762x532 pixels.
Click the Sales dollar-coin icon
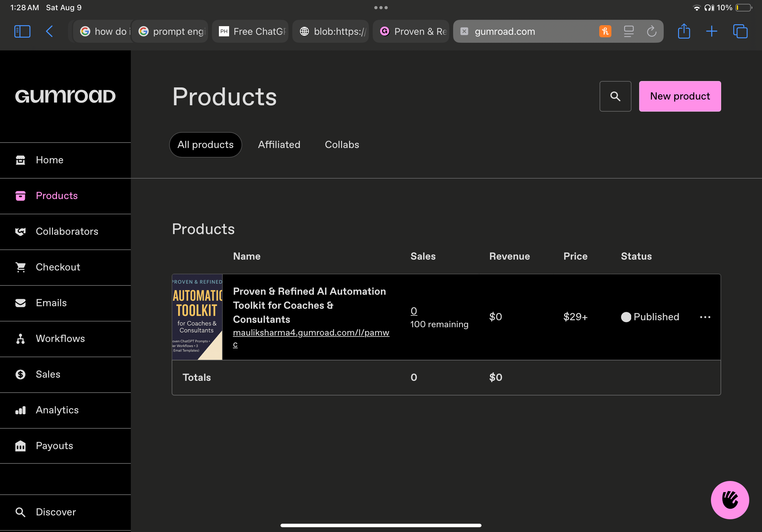(20, 374)
